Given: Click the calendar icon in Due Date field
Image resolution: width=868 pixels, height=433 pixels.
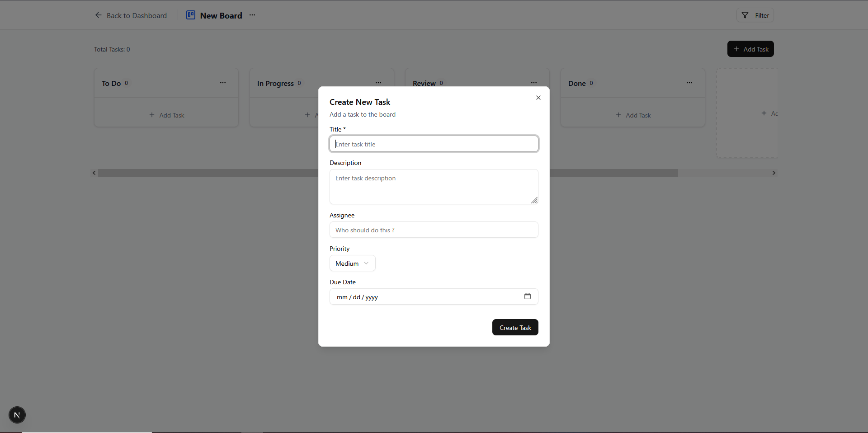Looking at the screenshot, I should pos(527,297).
